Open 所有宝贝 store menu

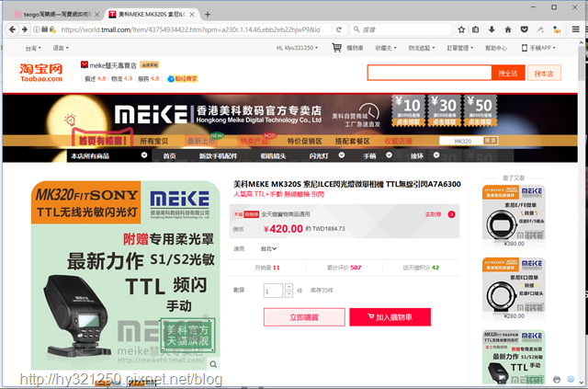[154, 142]
